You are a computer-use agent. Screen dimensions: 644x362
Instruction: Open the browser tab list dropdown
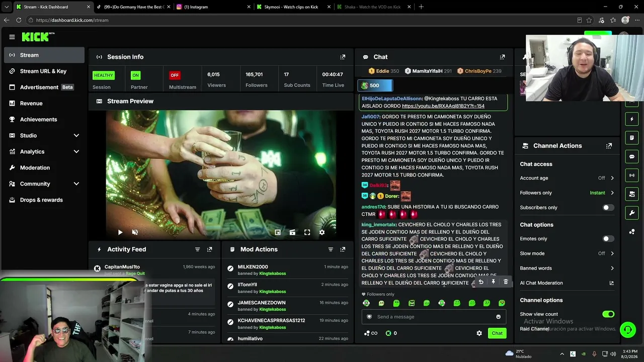click(7, 7)
